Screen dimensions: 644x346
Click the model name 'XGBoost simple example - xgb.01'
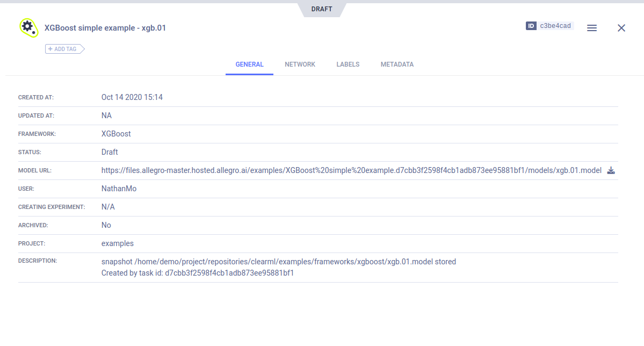coord(105,28)
